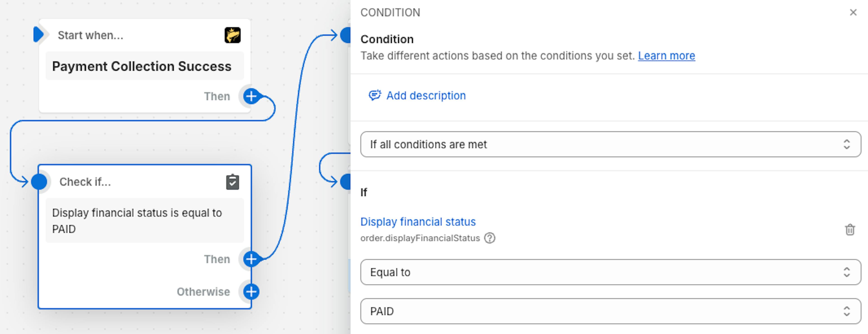Open the Learn more link
868x334 pixels.
(x=666, y=56)
